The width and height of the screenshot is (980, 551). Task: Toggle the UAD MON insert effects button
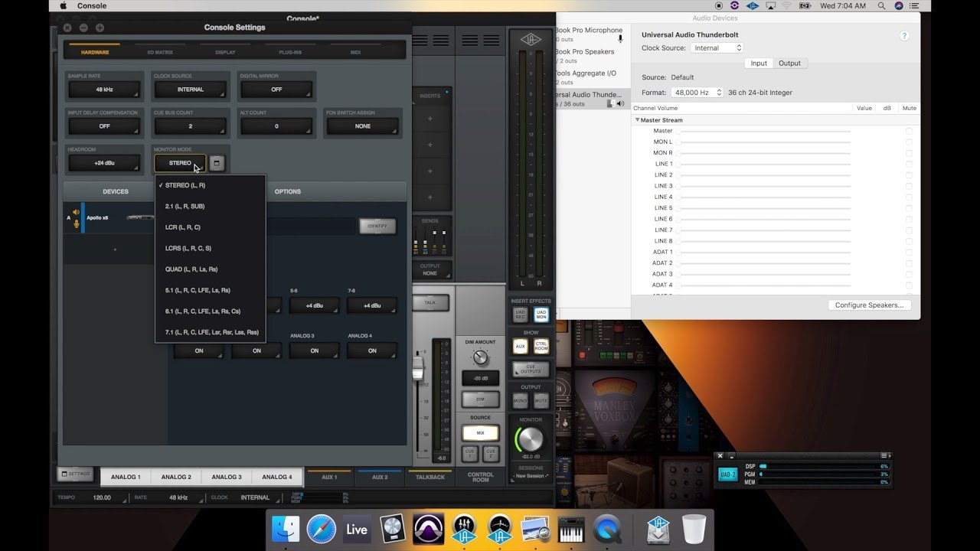pyautogui.click(x=541, y=315)
